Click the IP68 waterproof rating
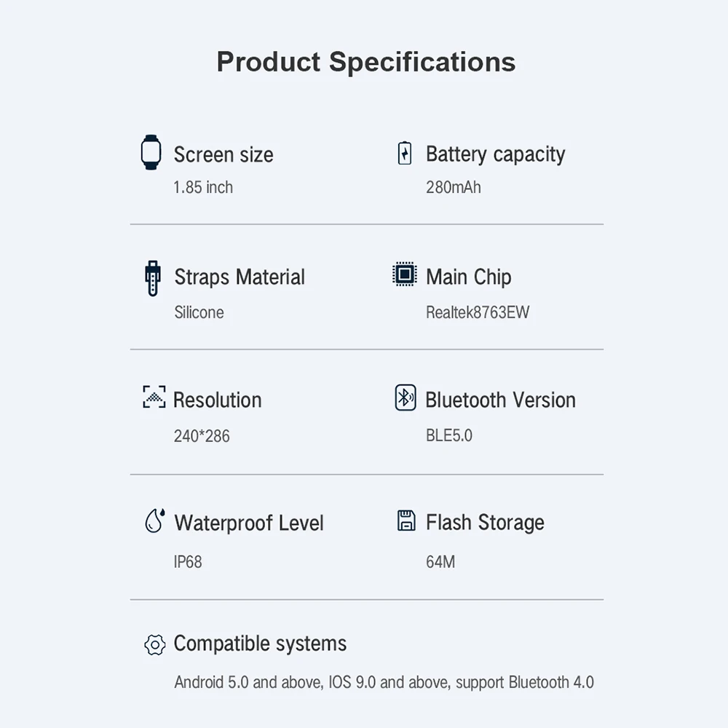This screenshot has height=728, width=728. (x=188, y=561)
